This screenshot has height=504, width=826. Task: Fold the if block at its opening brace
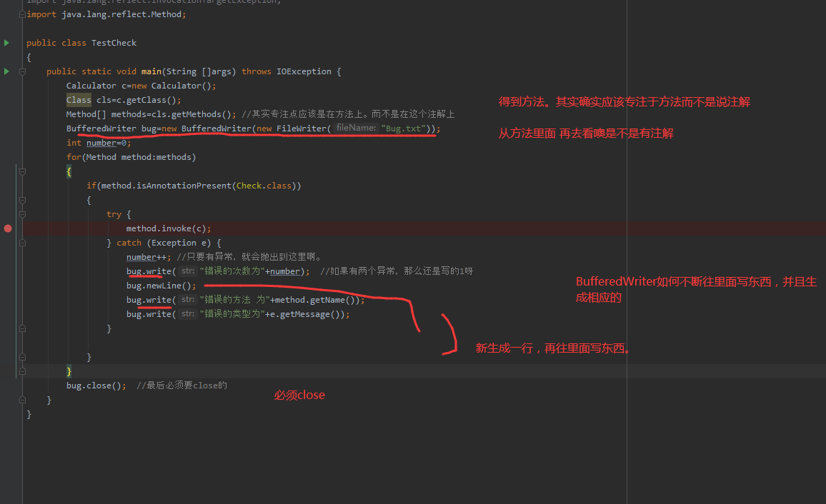(x=22, y=200)
